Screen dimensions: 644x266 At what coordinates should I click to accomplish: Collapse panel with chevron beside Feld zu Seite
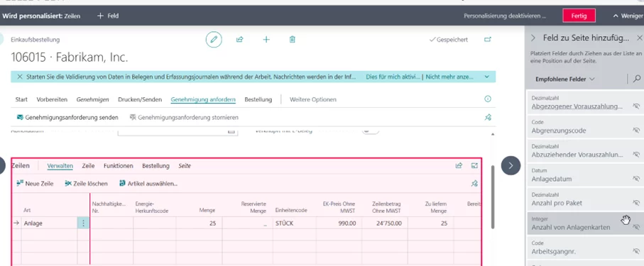click(x=533, y=38)
